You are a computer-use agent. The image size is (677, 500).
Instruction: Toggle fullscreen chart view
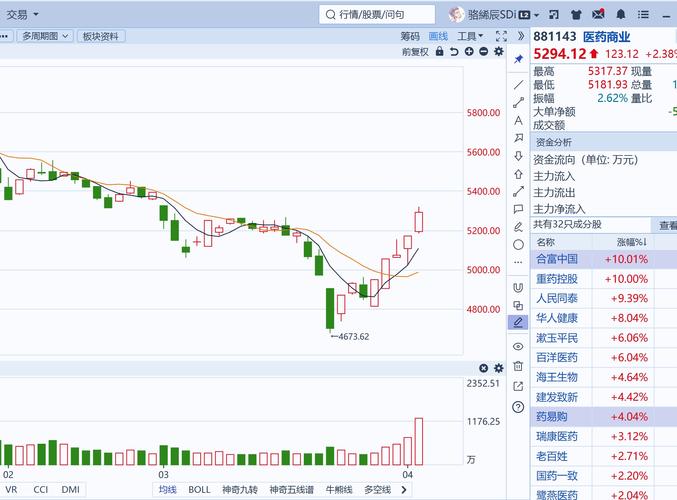(x=501, y=36)
